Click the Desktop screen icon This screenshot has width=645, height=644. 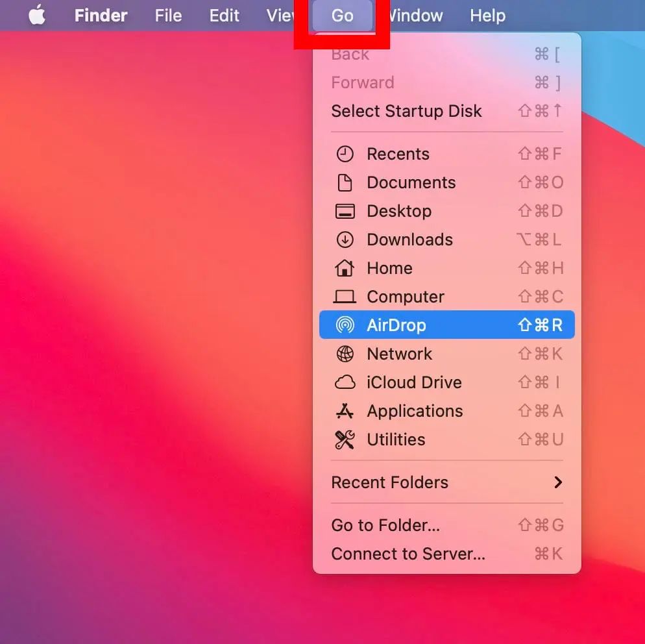[x=345, y=211]
